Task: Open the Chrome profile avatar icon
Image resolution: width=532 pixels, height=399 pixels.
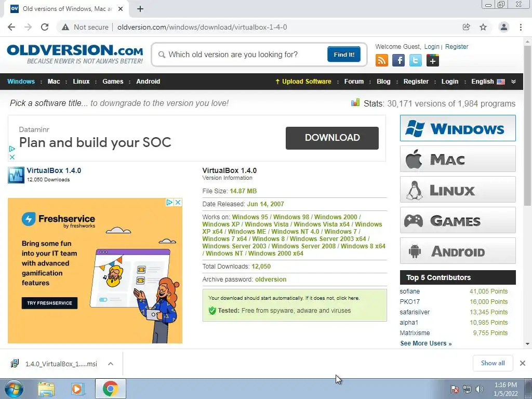Action: pyautogui.click(x=504, y=27)
